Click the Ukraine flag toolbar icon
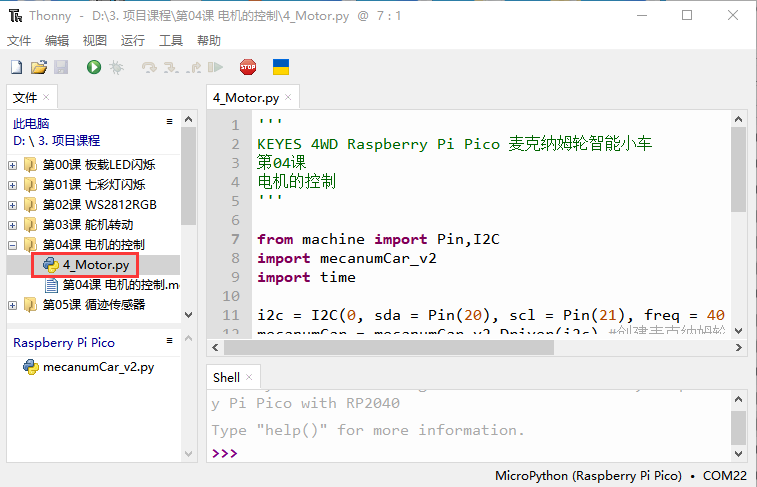This screenshot has height=487, width=757. (281, 67)
